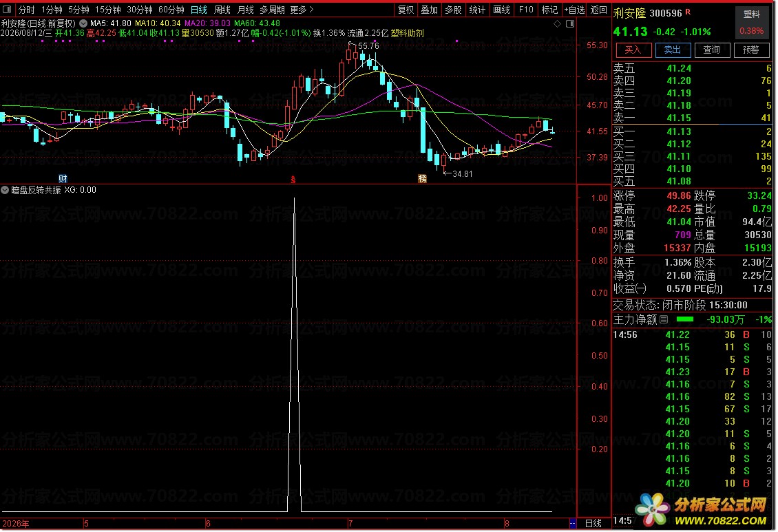Switch to the 周线 weekly chart
The width and height of the screenshot is (778, 532).
coord(222,10)
